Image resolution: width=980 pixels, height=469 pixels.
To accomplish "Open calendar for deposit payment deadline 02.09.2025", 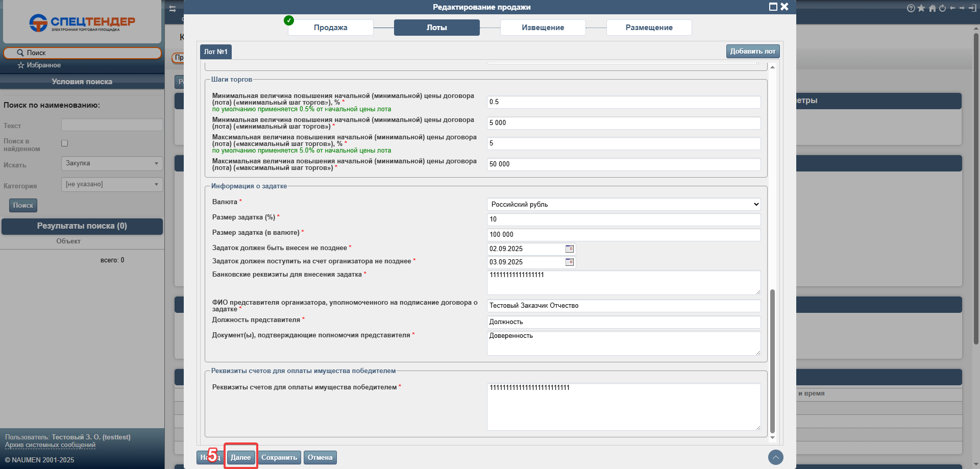I will coord(570,249).
